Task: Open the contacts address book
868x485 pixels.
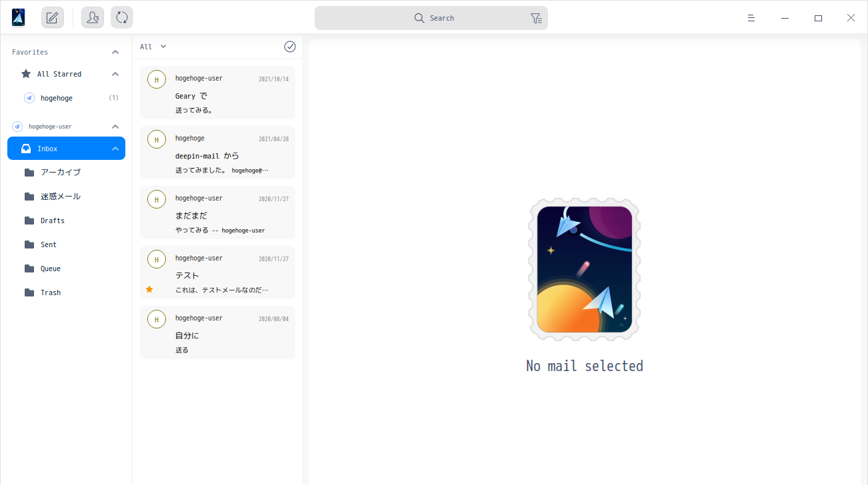Action: pyautogui.click(x=93, y=18)
